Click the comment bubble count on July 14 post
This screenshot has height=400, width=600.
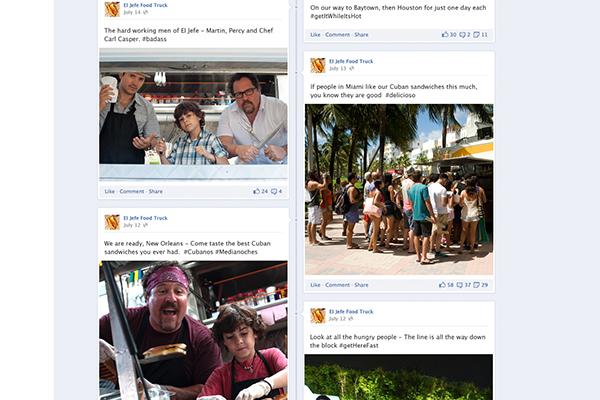click(x=276, y=191)
